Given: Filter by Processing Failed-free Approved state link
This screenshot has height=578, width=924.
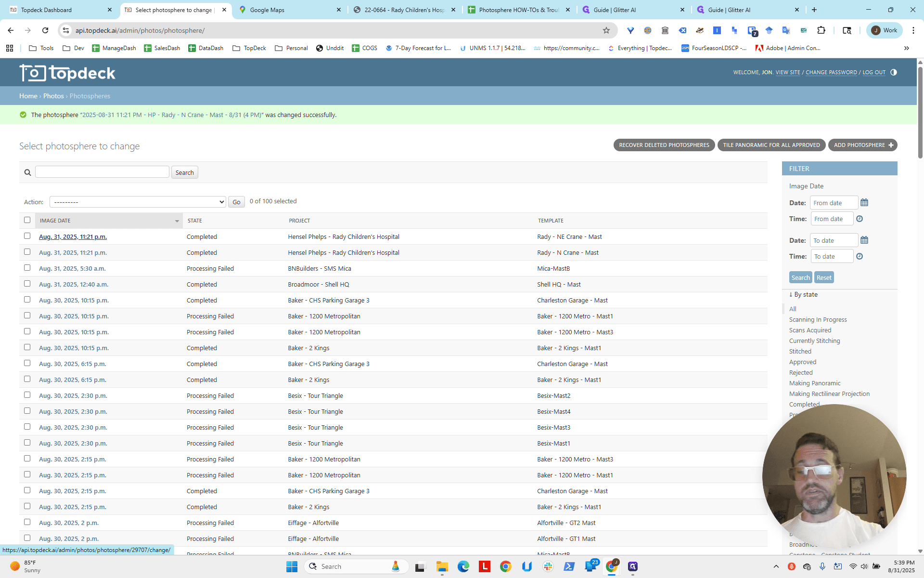Looking at the screenshot, I should point(802,362).
